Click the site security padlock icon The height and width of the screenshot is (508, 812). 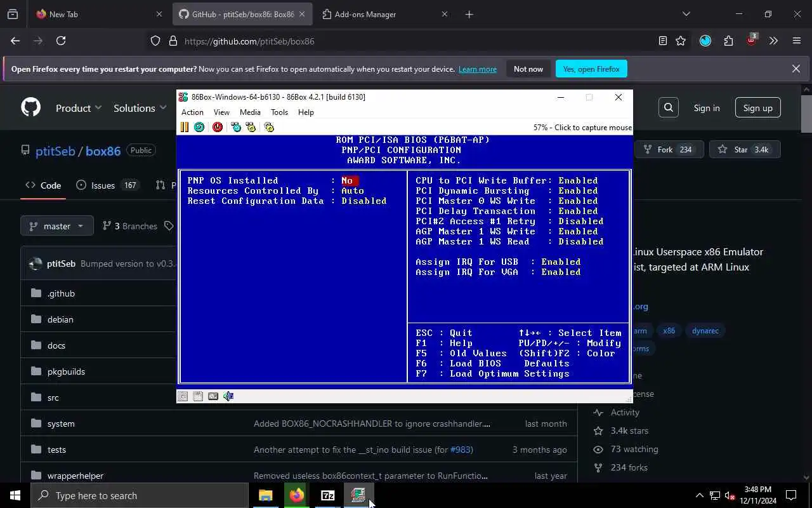click(x=173, y=41)
